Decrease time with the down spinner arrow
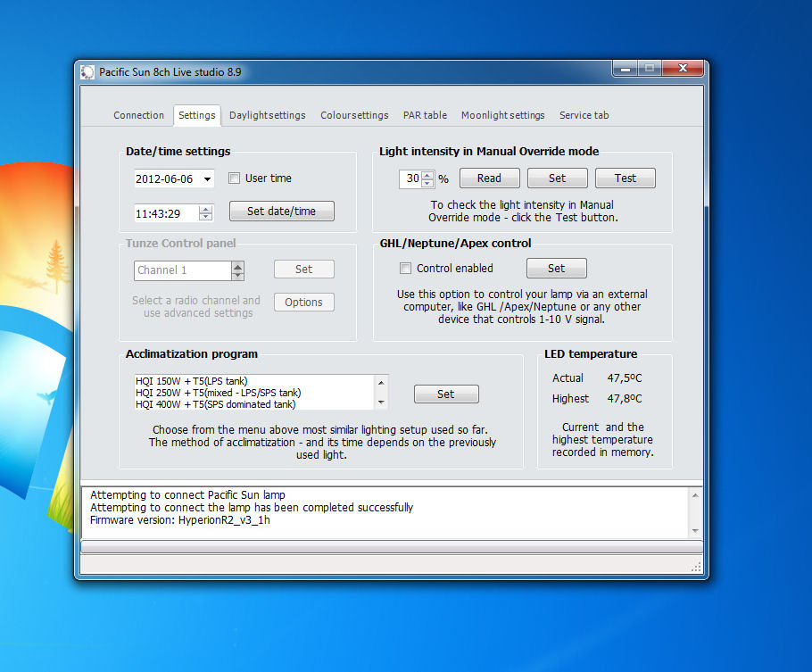Viewport: 812px width, 672px height. 205,217
